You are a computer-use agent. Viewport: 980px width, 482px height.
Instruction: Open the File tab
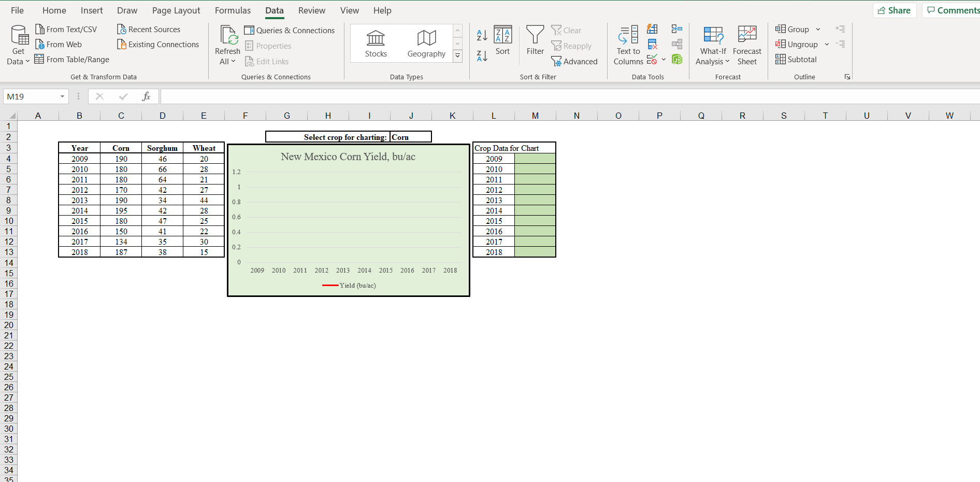[x=17, y=10]
